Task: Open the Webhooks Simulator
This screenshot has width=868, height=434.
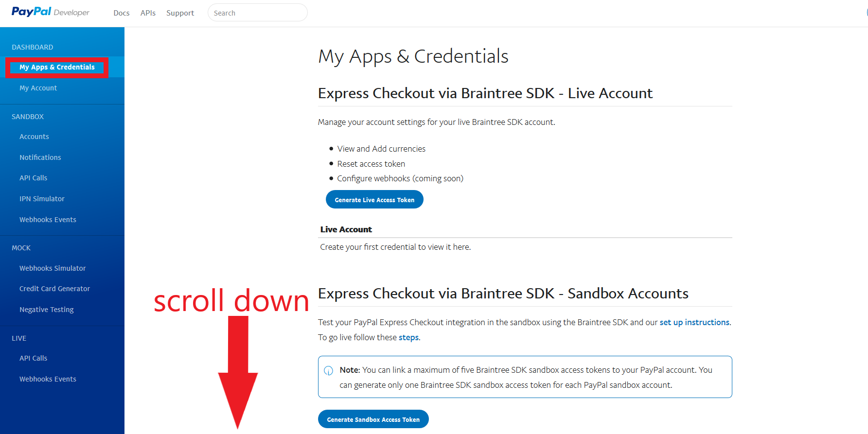Action: point(53,268)
